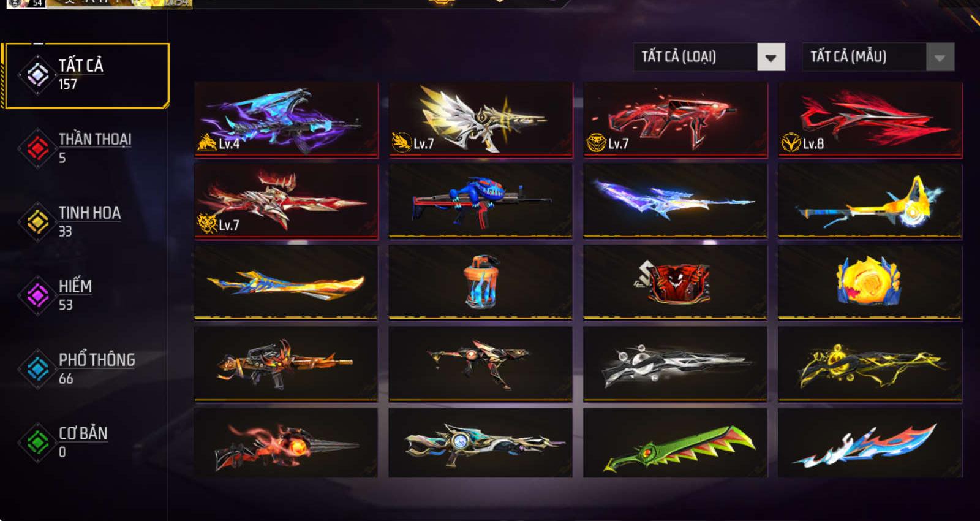Select the blue and red flame blade skin
The width and height of the screenshot is (980, 521).
(870, 444)
